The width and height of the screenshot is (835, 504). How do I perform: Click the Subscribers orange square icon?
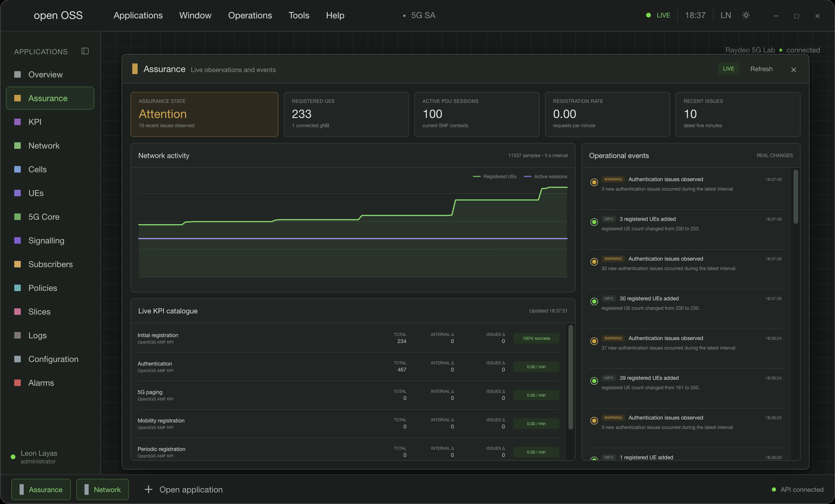(x=17, y=264)
